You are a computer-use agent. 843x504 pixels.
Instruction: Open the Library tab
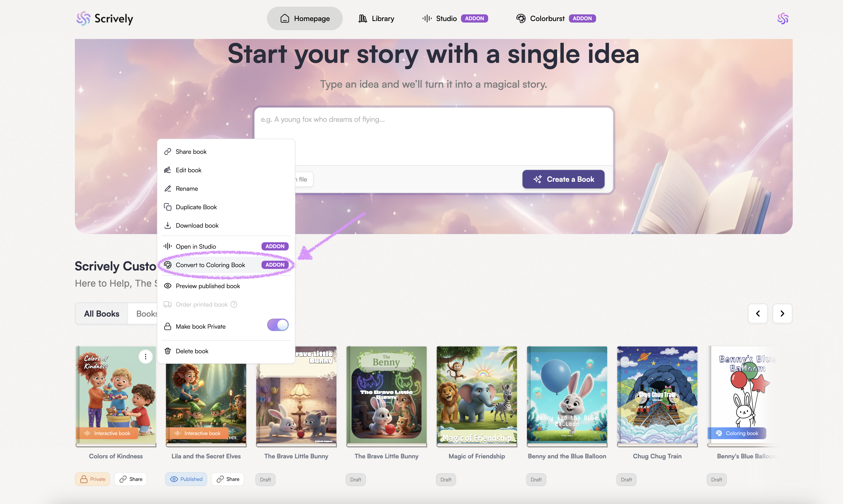point(376,18)
